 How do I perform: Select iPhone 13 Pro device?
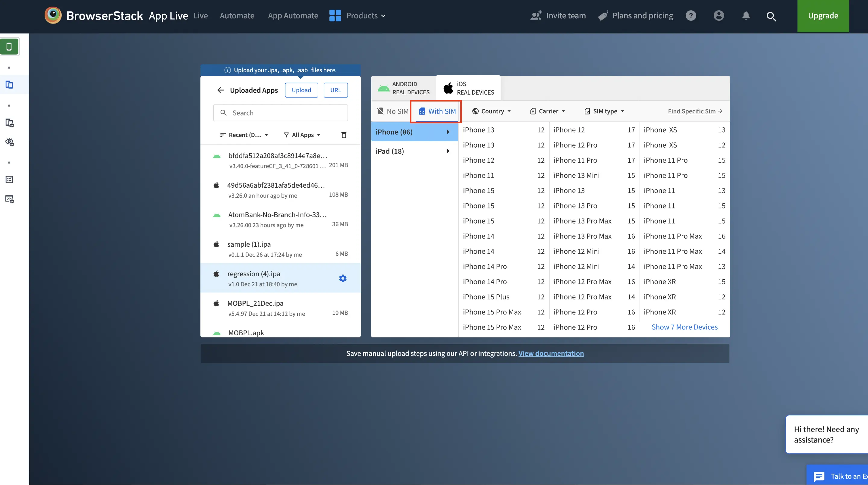pyautogui.click(x=594, y=205)
